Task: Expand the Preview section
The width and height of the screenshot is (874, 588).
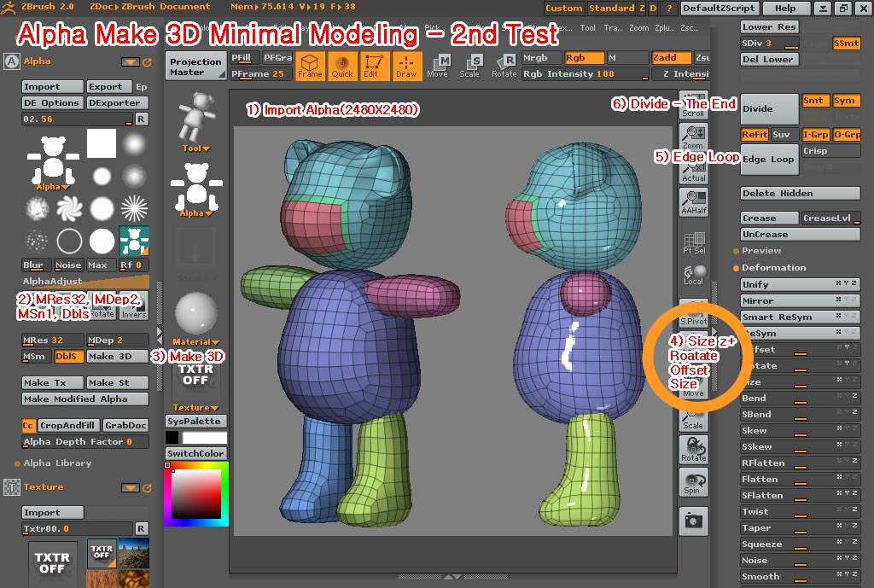Action: (760, 251)
